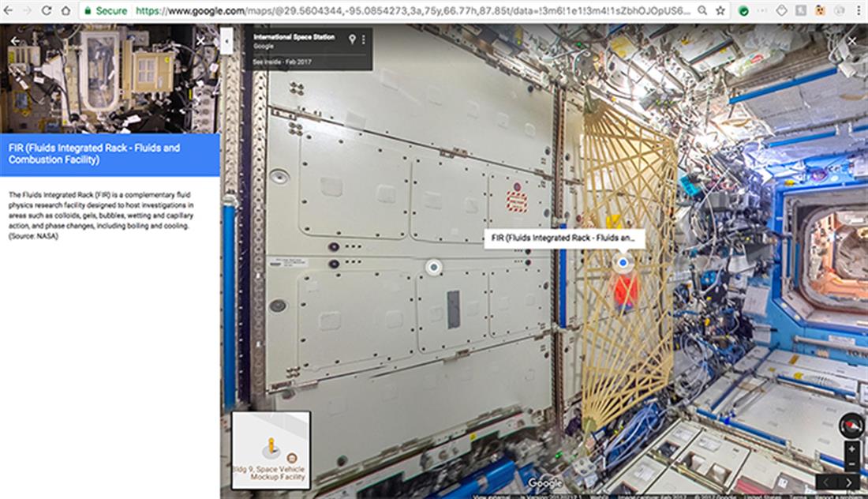Go to the previous image with left arrow
The height and width of the screenshot is (499, 868).
826,482
